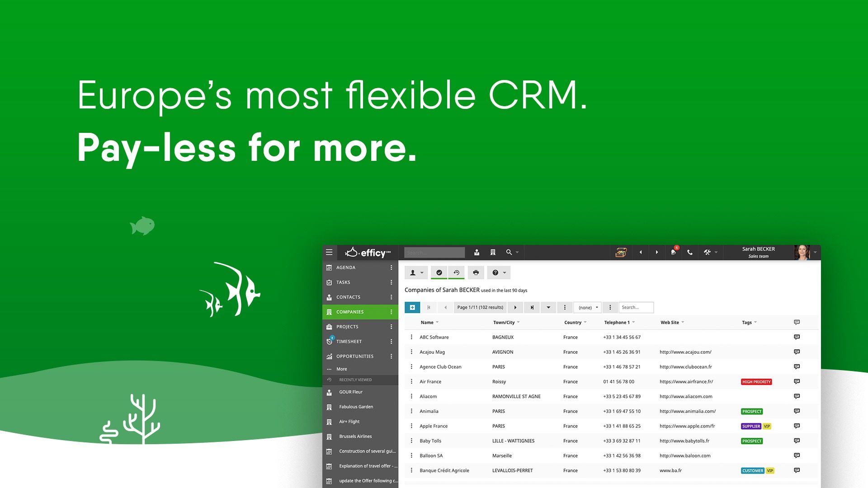Click the HIGH PRIORITY tag on Air France

tap(756, 382)
